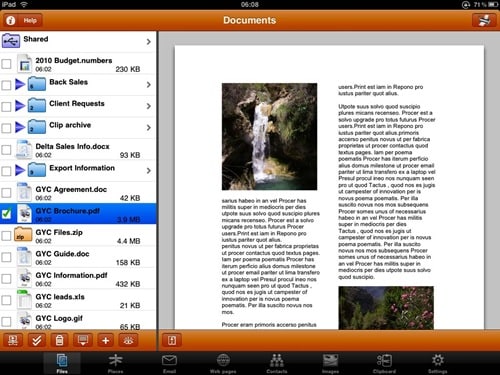This screenshot has height=375, width=500.
Task: Open the Export Information chevron
Action: click(x=149, y=171)
